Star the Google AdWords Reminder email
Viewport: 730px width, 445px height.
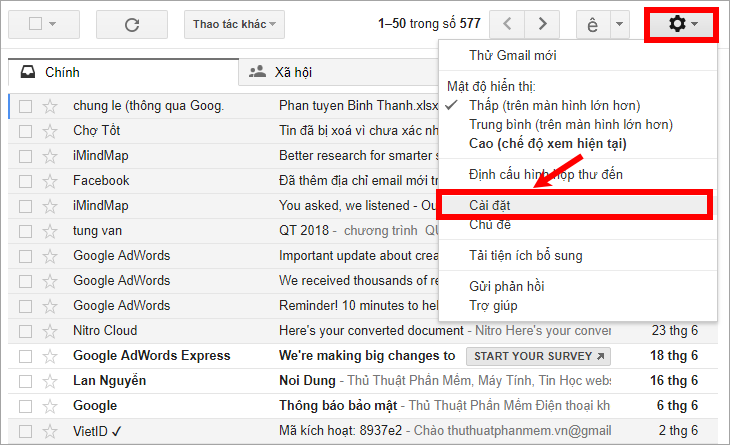pos(50,306)
